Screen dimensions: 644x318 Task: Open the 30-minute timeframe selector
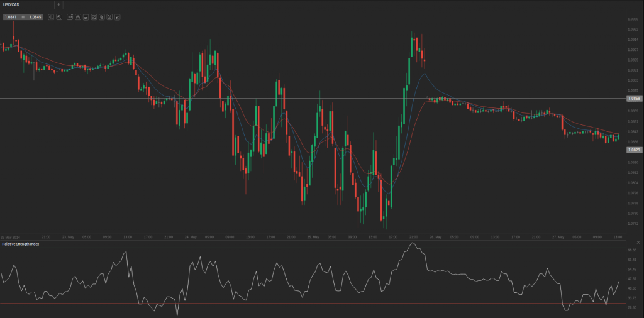[69, 17]
